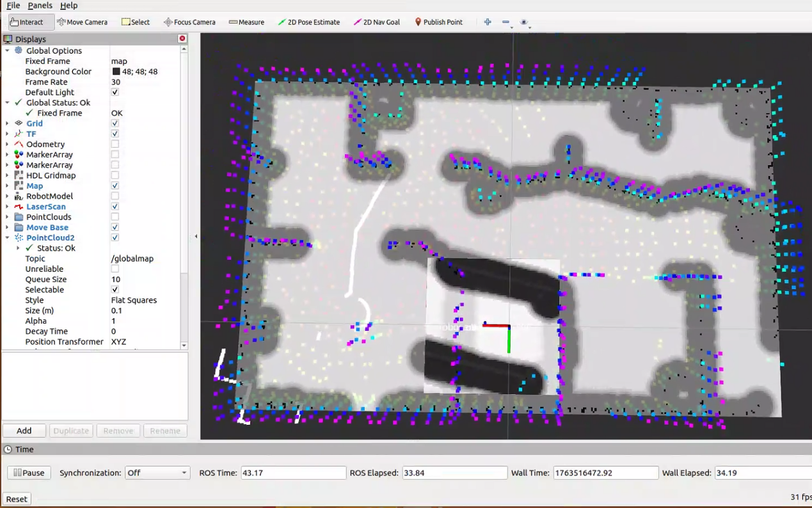Viewport: 812px width, 508px height.
Task: Choose the Focus Camera tool
Action: tap(189, 22)
